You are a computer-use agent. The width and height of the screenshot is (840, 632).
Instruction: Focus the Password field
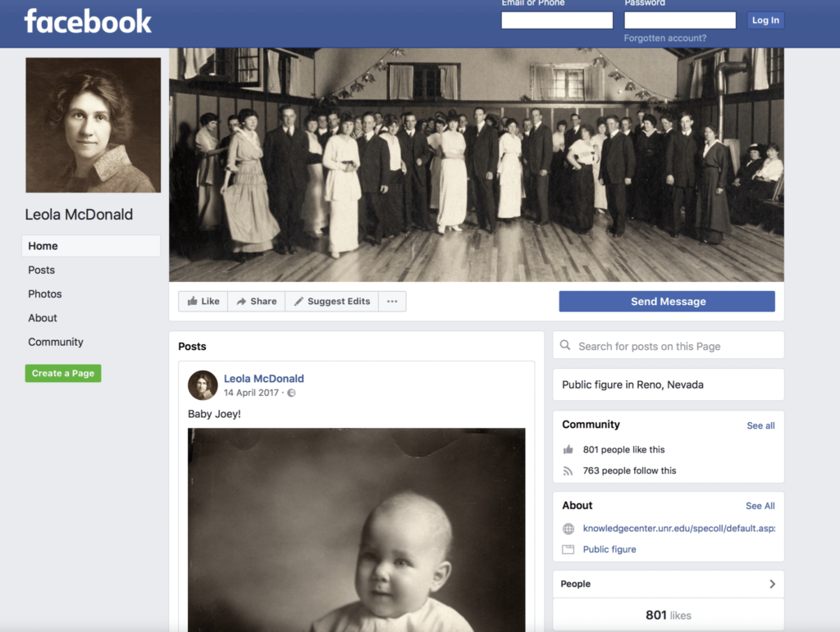(x=680, y=20)
